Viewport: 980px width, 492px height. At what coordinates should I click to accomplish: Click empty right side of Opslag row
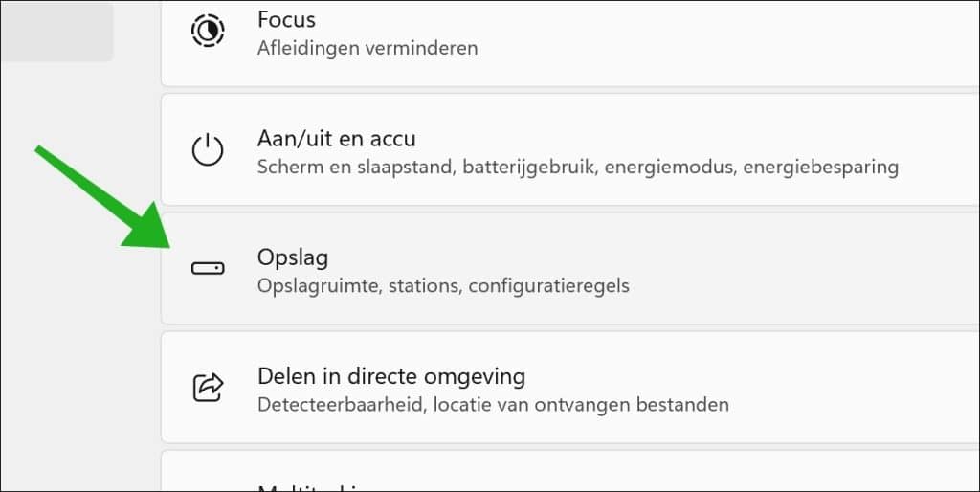pyautogui.click(x=813, y=269)
